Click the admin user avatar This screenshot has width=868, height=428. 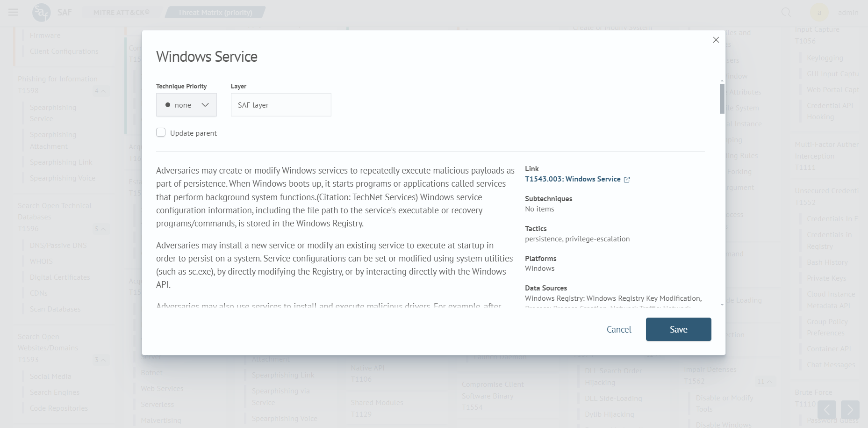tap(819, 12)
